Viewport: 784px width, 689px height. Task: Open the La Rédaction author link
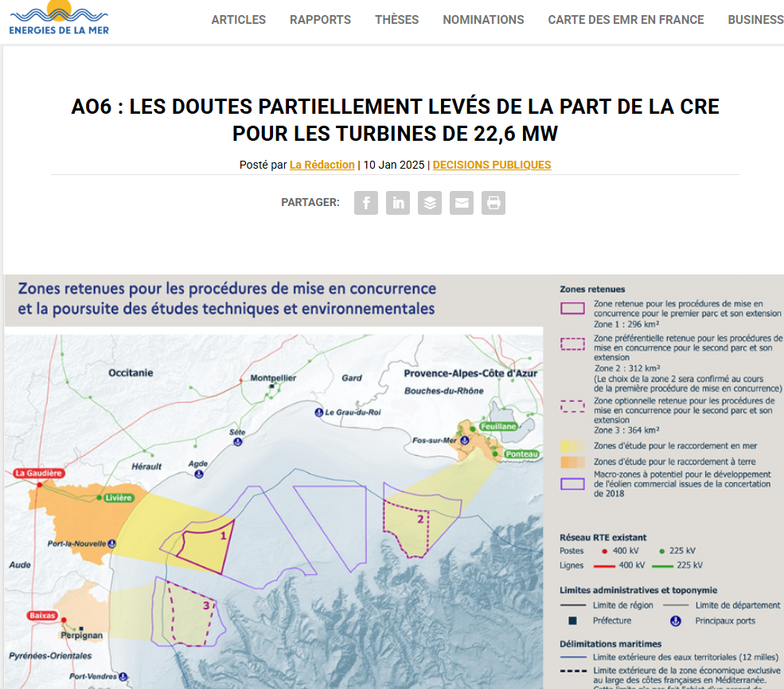[x=322, y=165]
